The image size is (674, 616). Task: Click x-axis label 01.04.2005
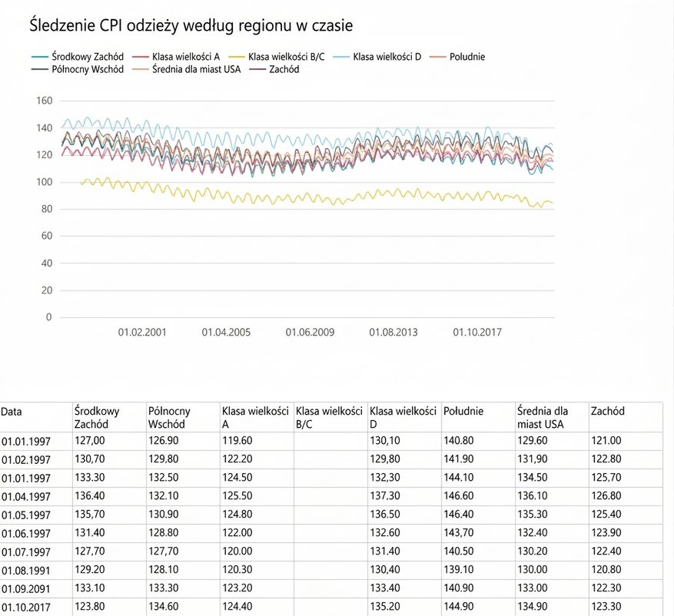pyautogui.click(x=226, y=332)
